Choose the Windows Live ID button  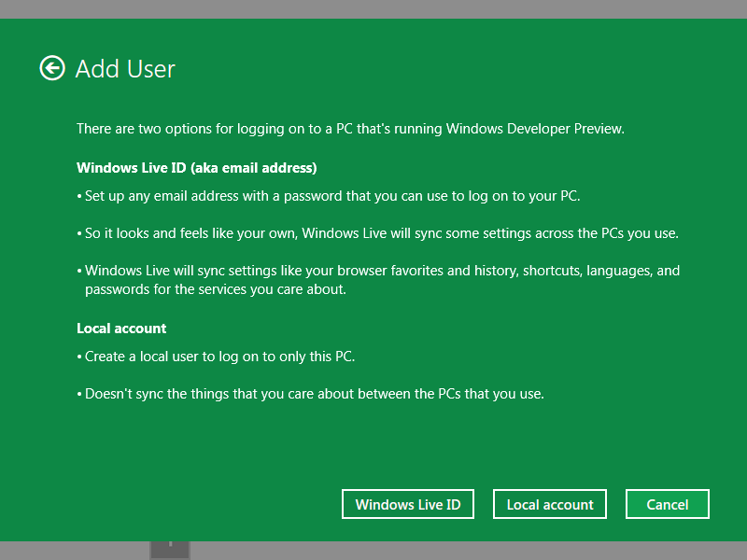408,504
